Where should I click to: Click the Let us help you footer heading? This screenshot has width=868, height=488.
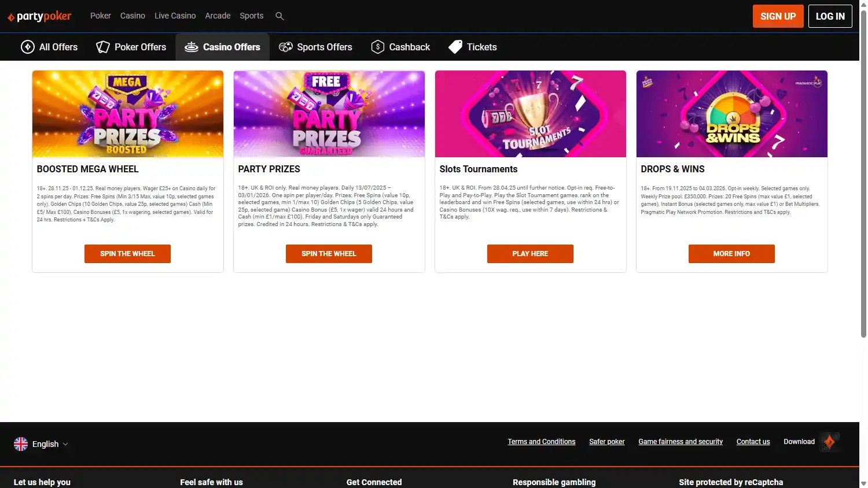pos(42,482)
